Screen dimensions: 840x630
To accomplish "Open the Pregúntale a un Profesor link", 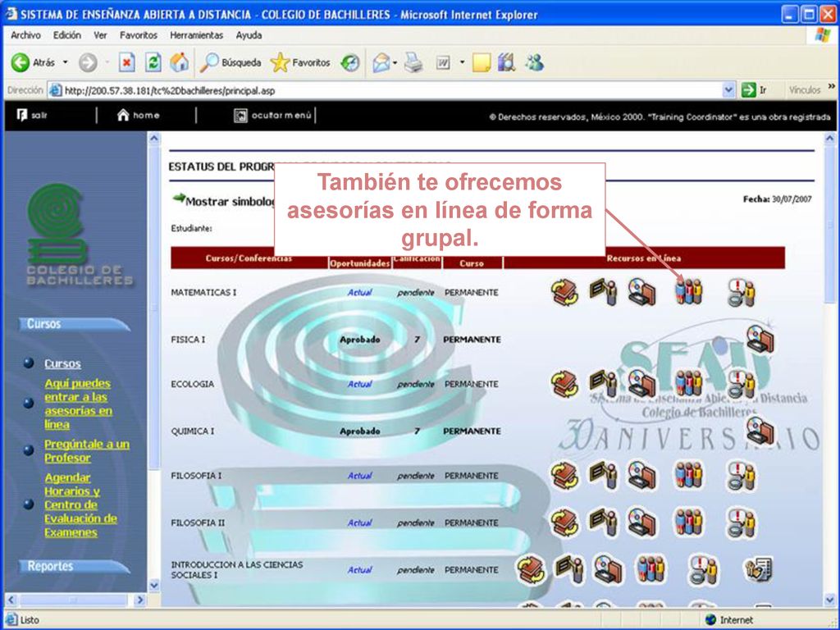I will point(87,451).
